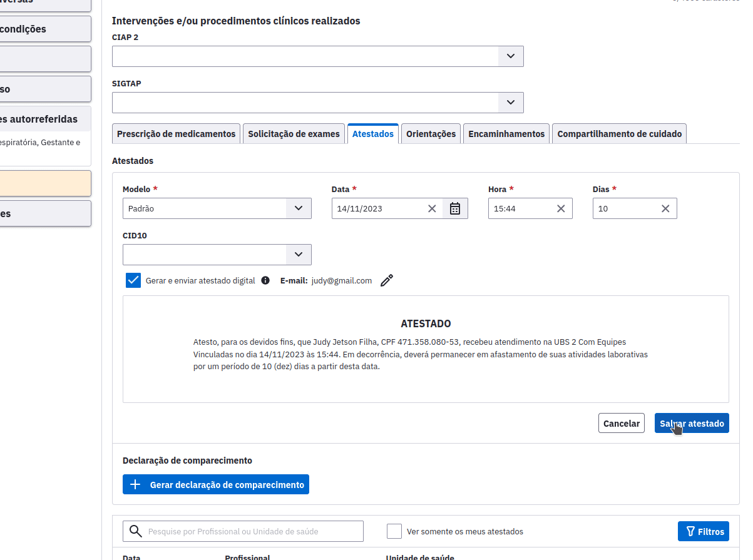Check Ver somente os meus atestados

click(394, 531)
